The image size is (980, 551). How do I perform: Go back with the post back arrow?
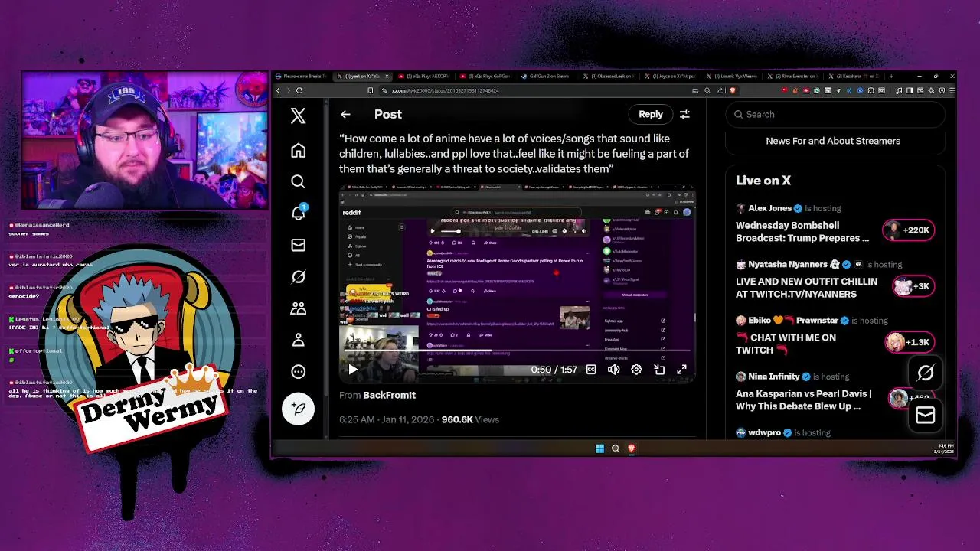(x=345, y=114)
